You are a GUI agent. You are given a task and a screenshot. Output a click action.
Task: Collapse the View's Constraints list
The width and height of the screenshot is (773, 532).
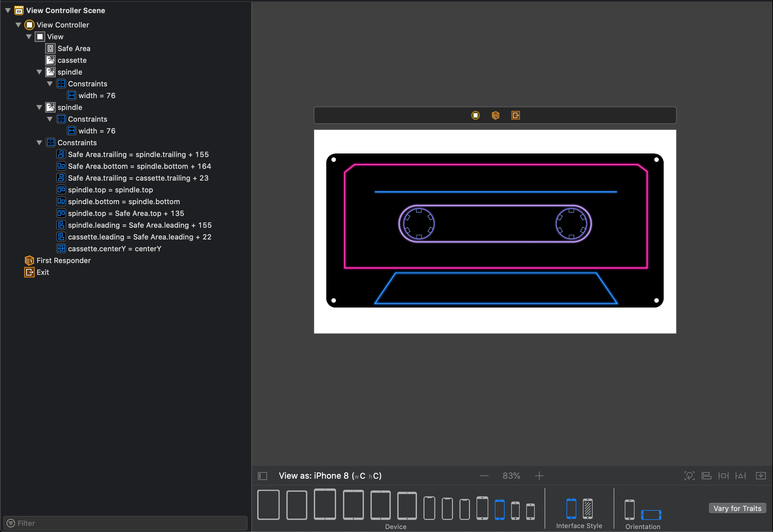39,143
